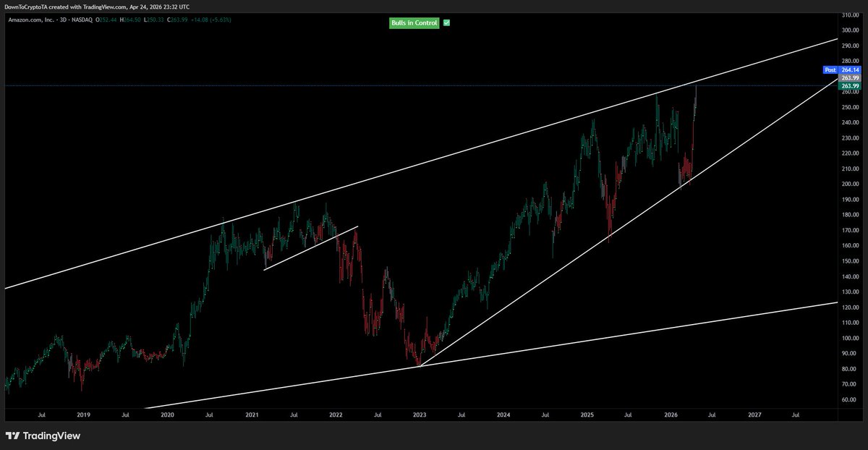This screenshot has width=868, height=450.
Task: Click the 250.00 price axis label
Action: pos(850,107)
